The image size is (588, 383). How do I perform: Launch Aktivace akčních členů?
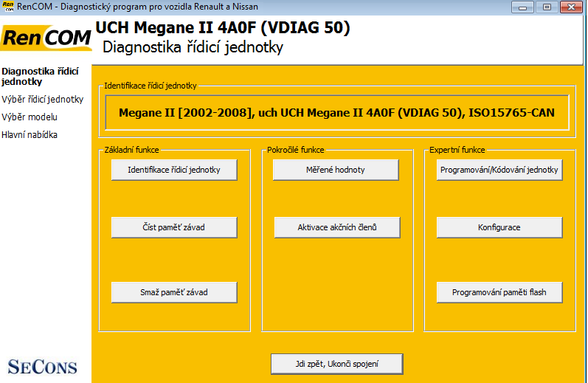click(x=336, y=227)
